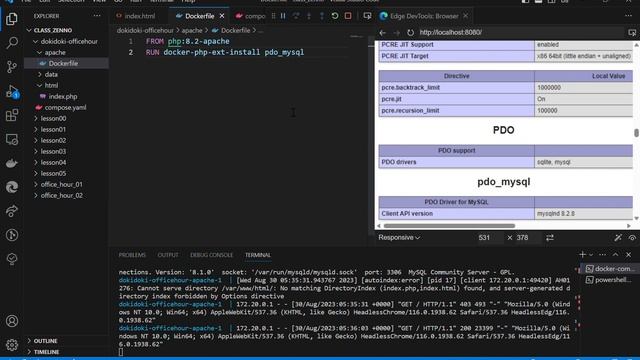This screenshot has height=360, width=640.
Task: Expand the OUTLINE section
Action: pyautogui.click(x=45, y=341)
